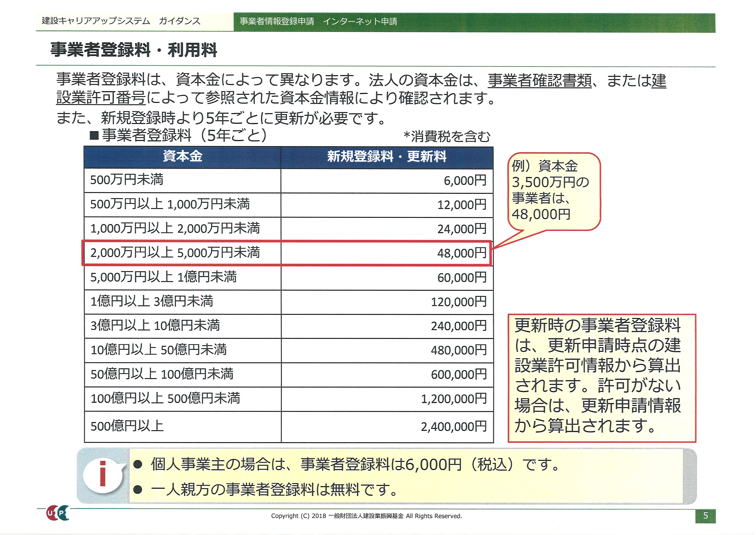Click the 500万円以上 1,000万円未満 cell
This screenshot has height=535, width=756.
coord(182,205)
